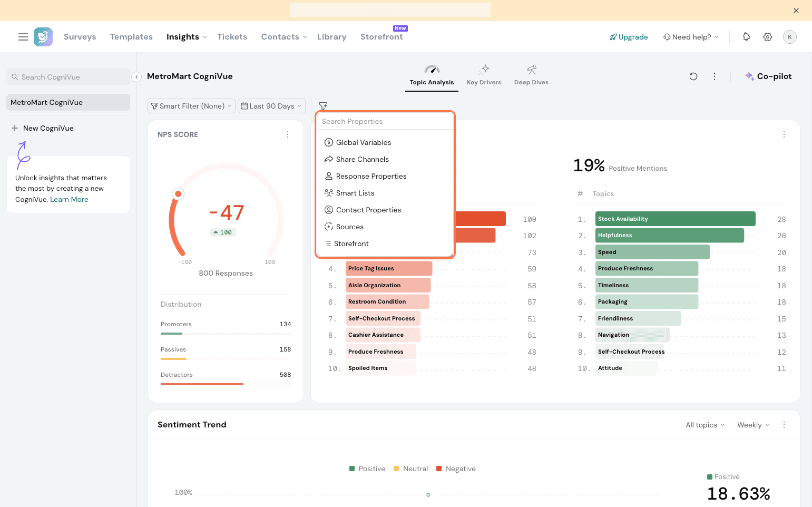
Task: Click the user avatar K icon
Action: 789,37
